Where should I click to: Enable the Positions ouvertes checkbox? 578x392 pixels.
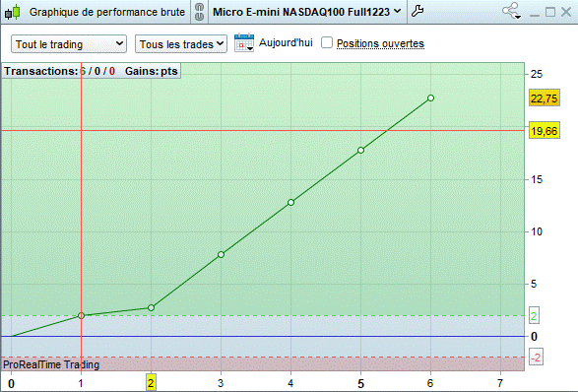pos(327,42)
